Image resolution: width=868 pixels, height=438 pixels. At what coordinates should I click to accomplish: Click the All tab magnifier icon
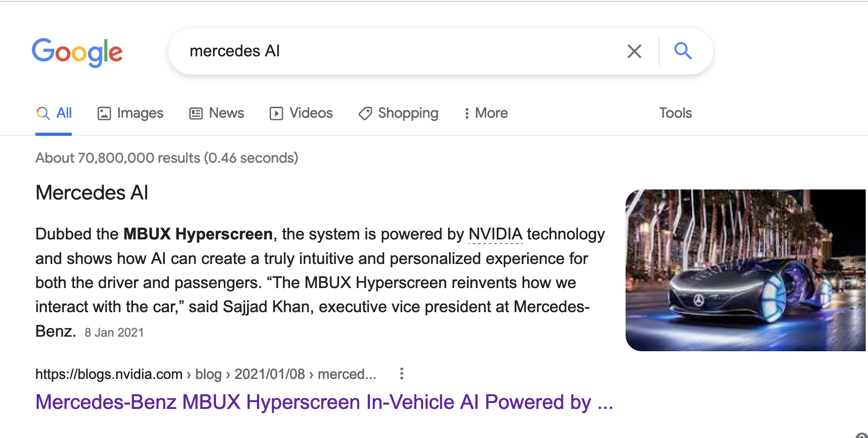click(x=43, y=113)
